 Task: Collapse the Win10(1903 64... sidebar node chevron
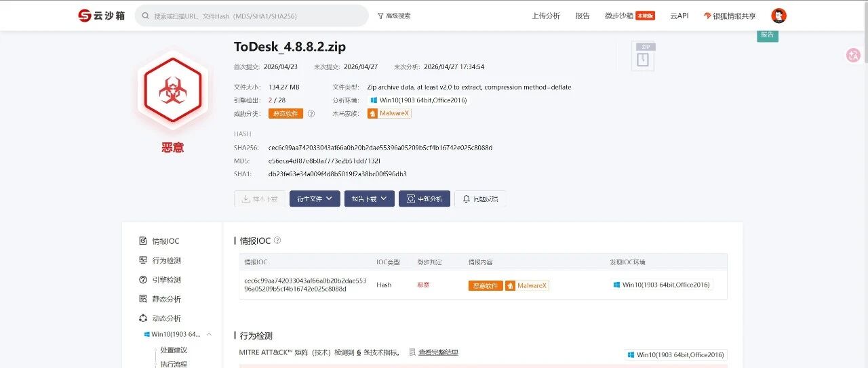(209, 334)
